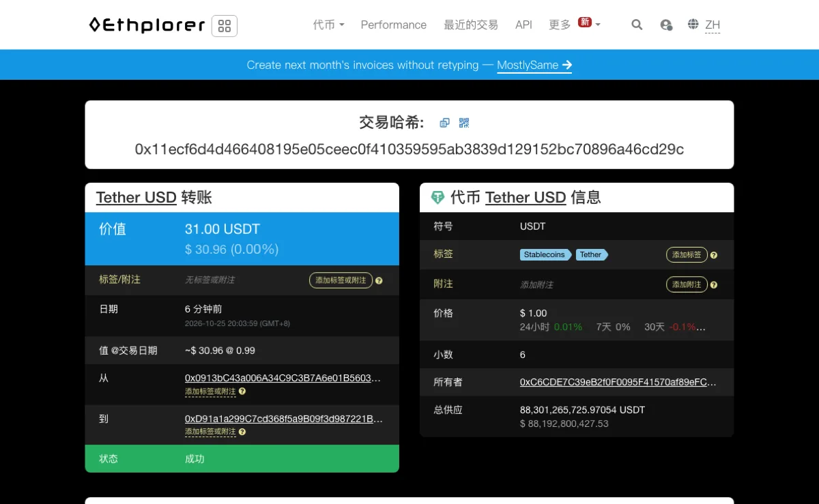The height and width of the screenshot is (504, 819).
Task: Click the 添加标签 button for token
Action: (x=687, y=254)
